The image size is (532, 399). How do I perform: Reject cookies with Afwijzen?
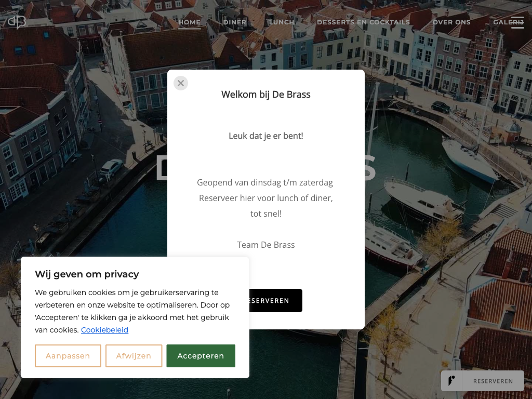(134, 356)
